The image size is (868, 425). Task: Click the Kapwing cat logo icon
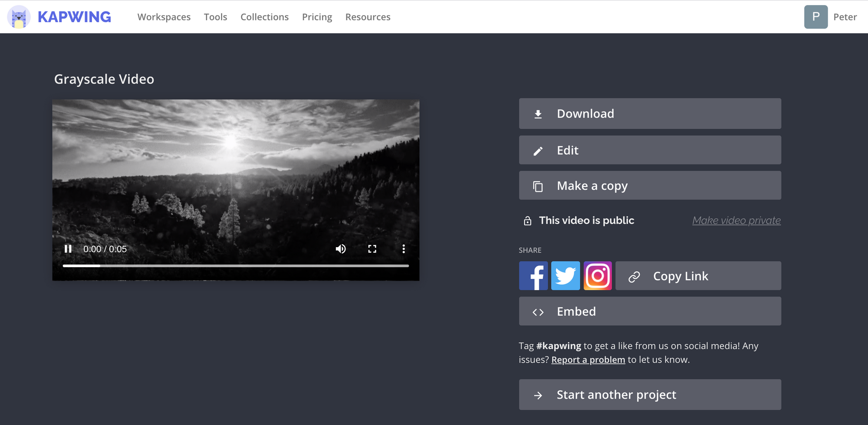point(19,17)
